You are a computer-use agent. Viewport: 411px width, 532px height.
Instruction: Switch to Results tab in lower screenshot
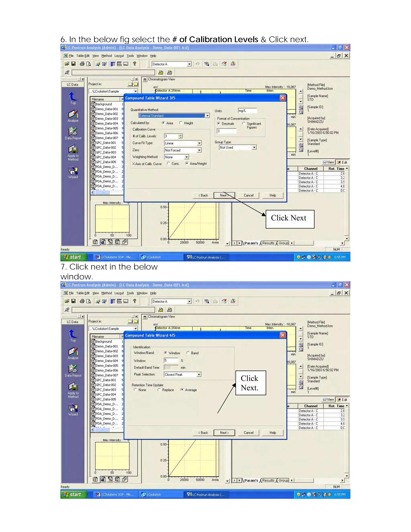(268, 480)
